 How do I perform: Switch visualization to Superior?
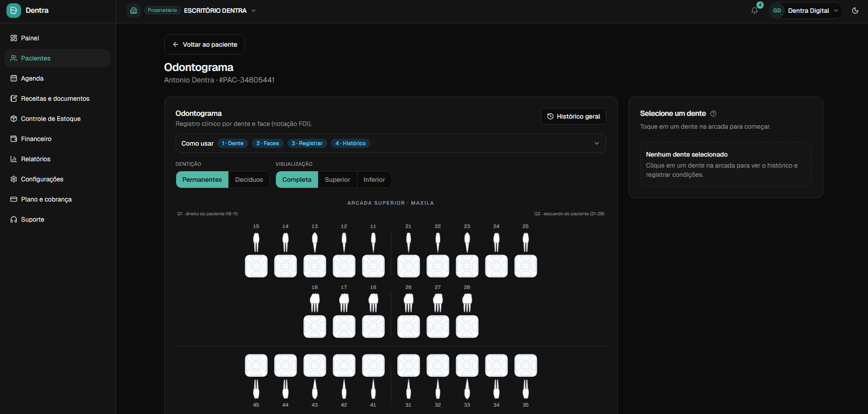click(x=337, y=180)
